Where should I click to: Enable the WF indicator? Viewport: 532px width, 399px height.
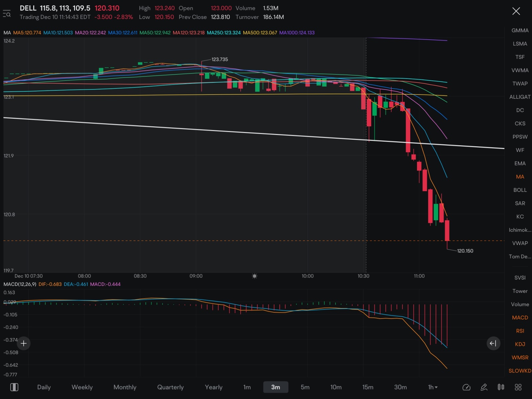(x=520, y=150)
